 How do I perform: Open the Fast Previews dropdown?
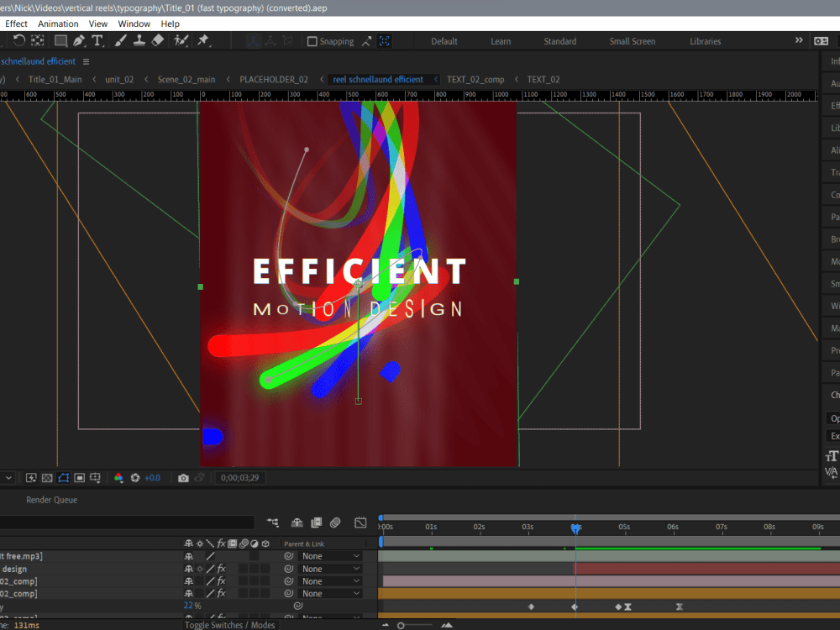coord(31,478)
